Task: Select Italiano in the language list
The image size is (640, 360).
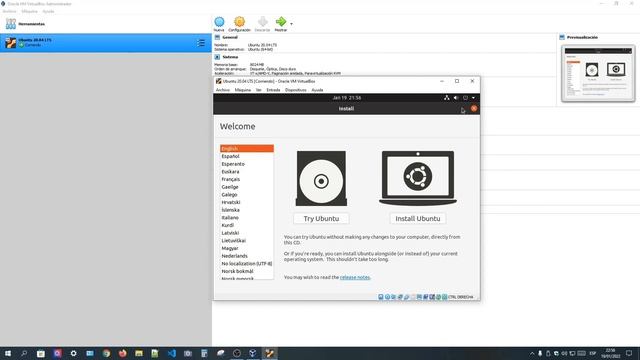Action: point(247,218)
